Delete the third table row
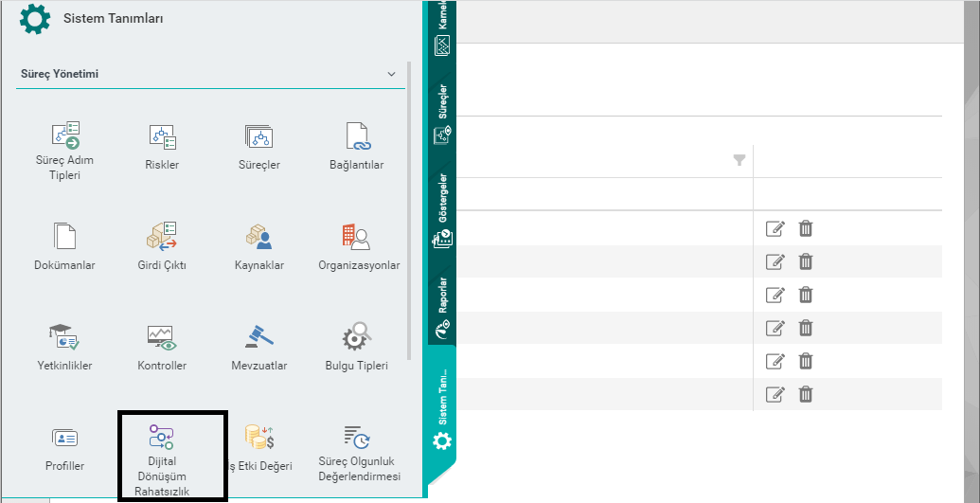 point(806,295)
